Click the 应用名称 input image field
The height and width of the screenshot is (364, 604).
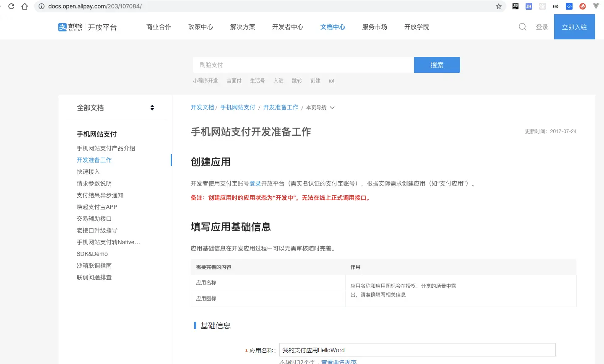coord(417,350)
